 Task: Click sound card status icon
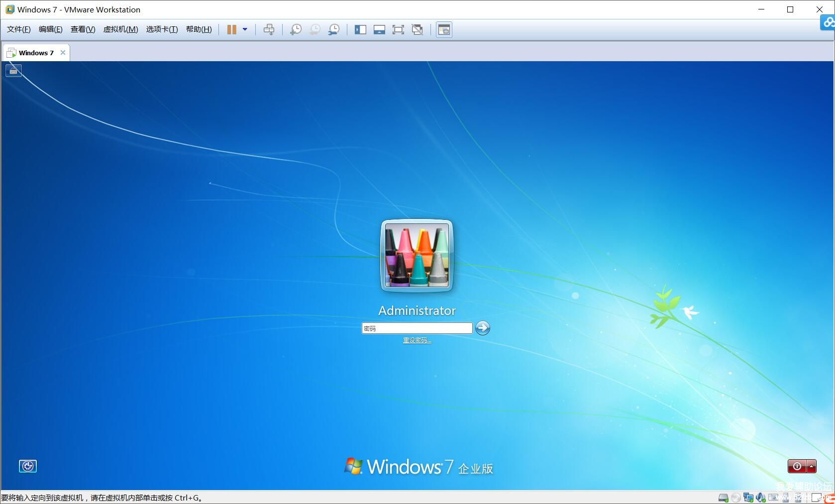click(x=761, y=498)
